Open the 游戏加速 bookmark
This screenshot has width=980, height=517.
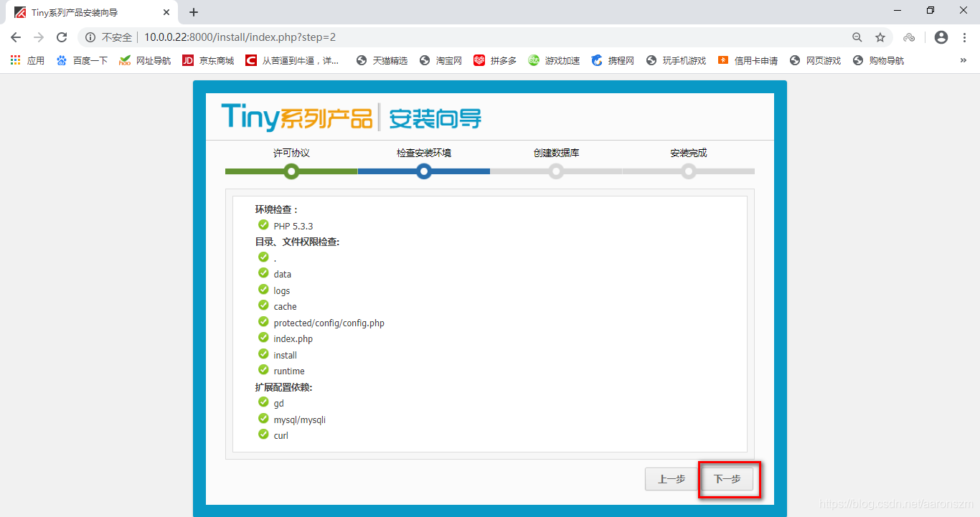554,61
